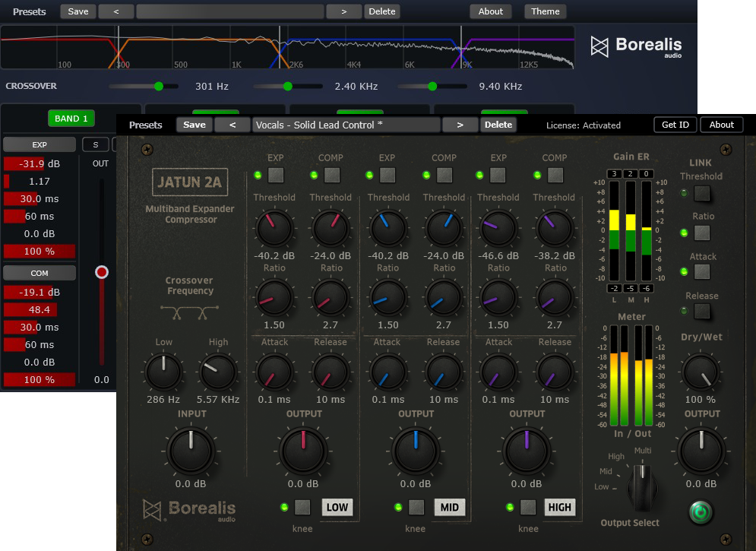Viewport: 756px width, 551px height.
Task: Click the S solo button beside EXP
Action: point(96,144)
